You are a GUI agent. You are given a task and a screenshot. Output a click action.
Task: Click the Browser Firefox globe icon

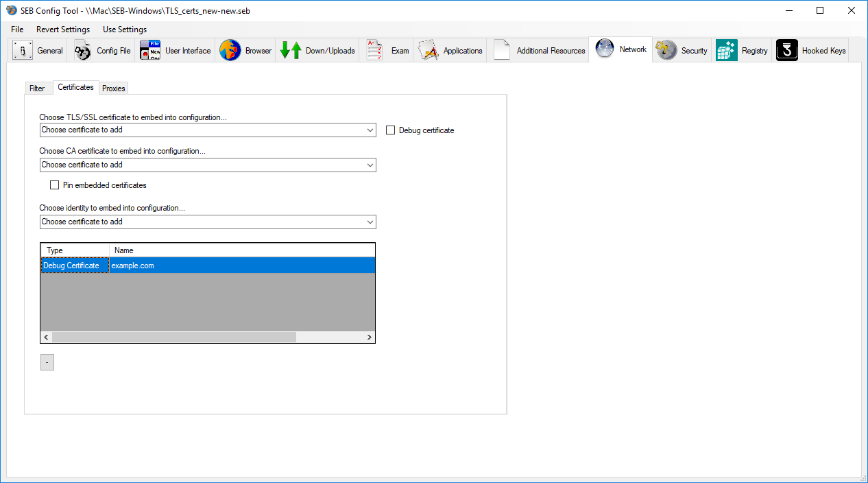pyautogui.click(x=230, y=51)
